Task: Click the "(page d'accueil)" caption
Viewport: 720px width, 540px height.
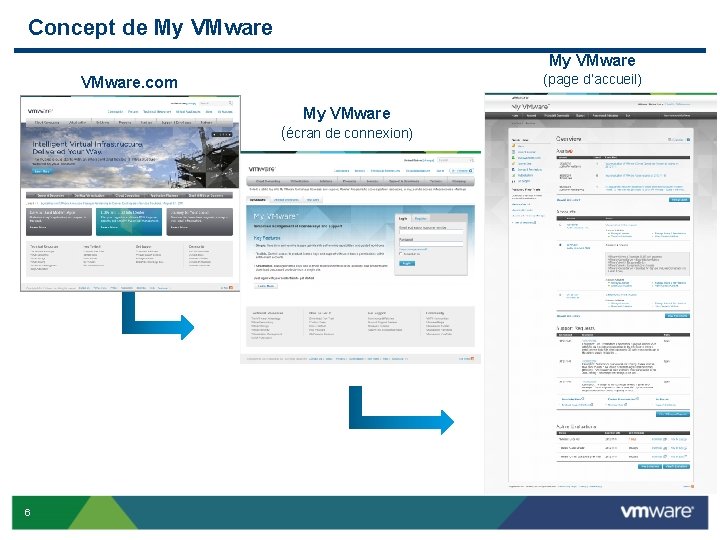Action: click(x=592, y=79)
